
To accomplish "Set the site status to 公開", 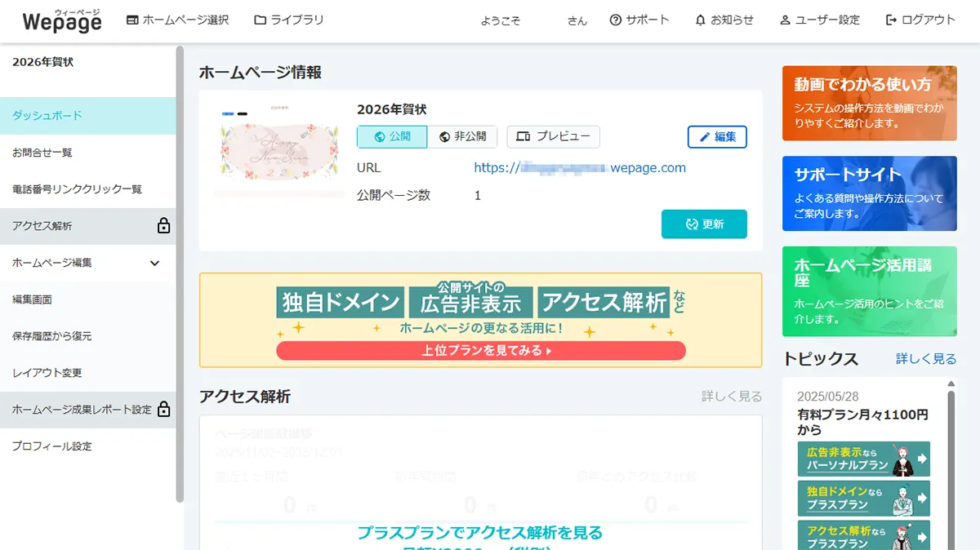I will point(391,136).
